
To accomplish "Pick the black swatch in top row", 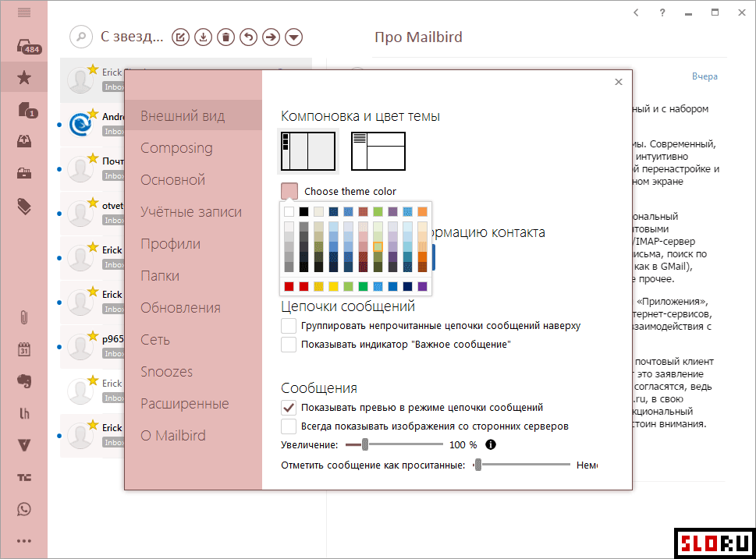I will point(303,211).
